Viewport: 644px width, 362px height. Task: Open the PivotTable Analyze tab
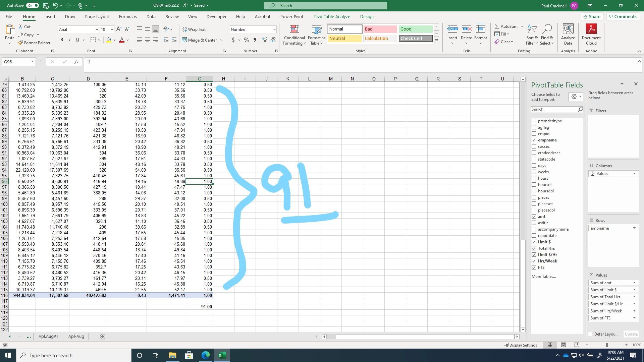(x=332, y=16)
